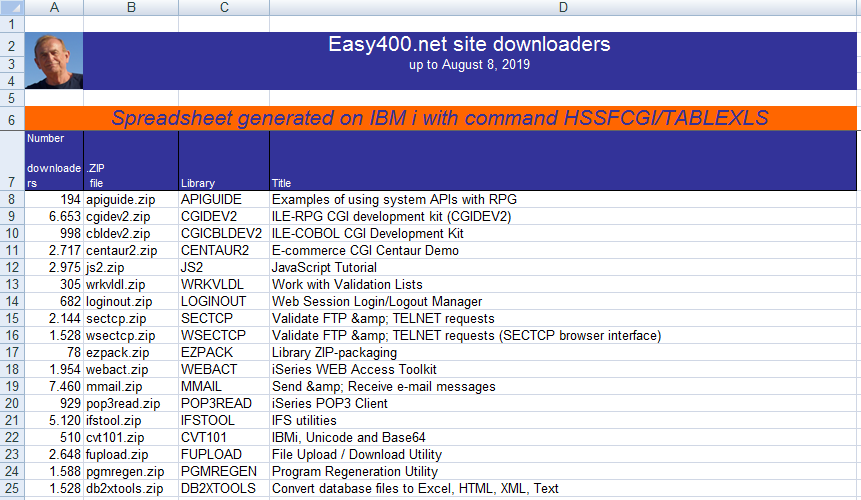Select row 8 header
Screen dimensions: 861x500
pos(12,199)
